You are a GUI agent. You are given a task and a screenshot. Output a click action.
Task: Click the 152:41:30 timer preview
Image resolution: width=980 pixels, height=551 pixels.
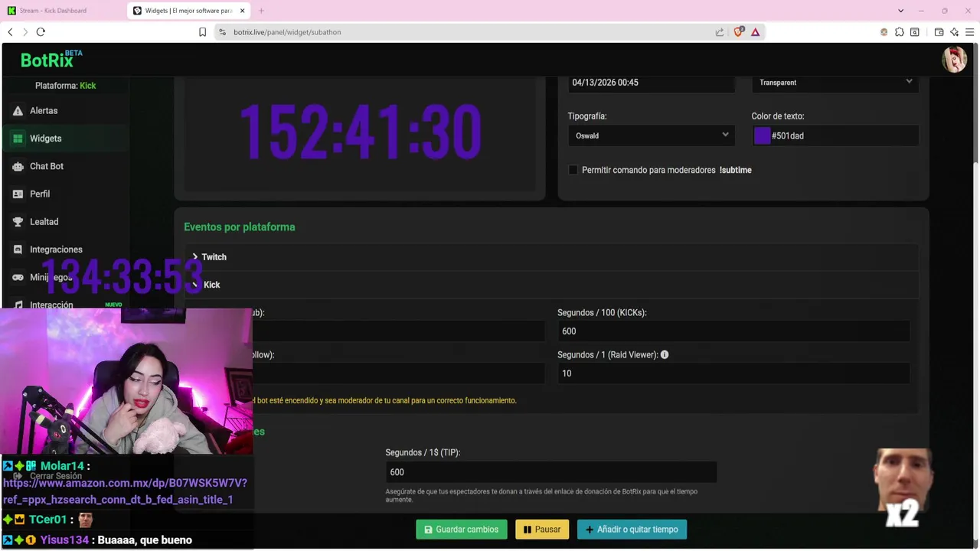click(x=360, y=132)
